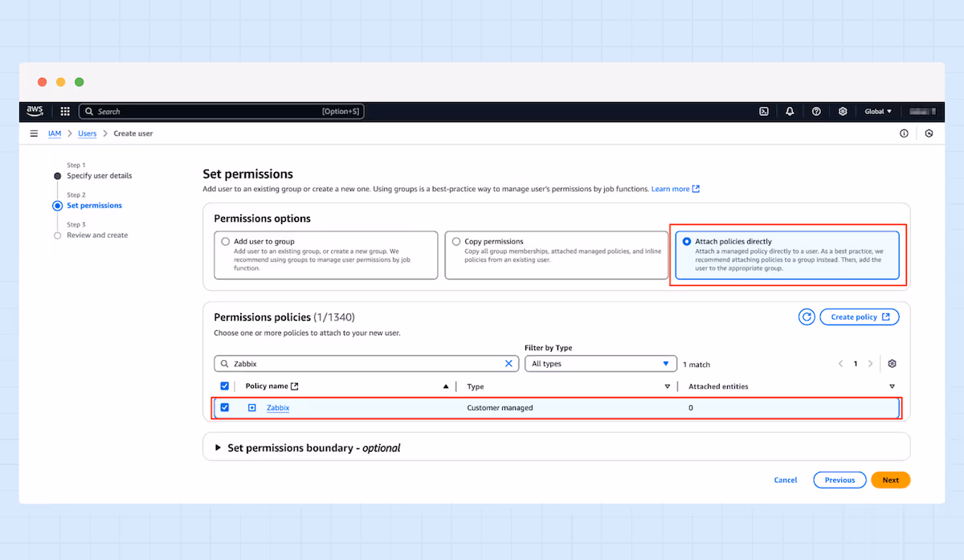The width and height of the screenshot is (964, 560).
Task: Click the search magnifier in policy filter
Action: coord(225,364)
